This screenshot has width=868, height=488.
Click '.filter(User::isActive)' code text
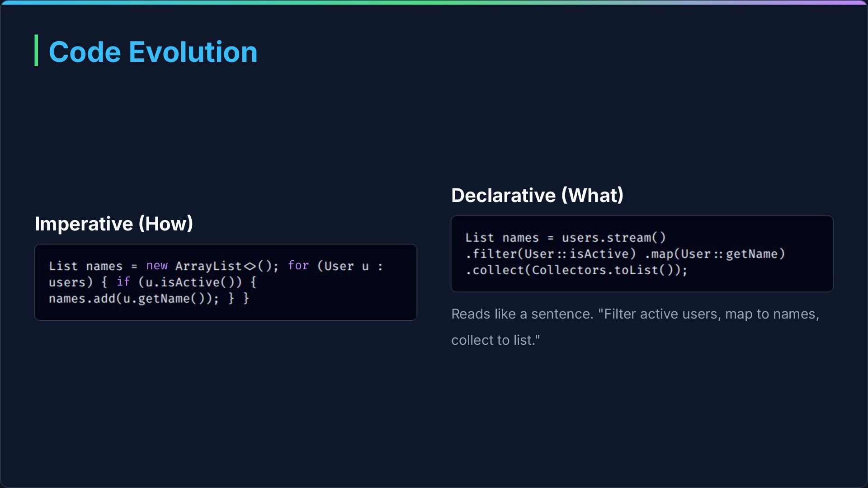tap(551, 254)
